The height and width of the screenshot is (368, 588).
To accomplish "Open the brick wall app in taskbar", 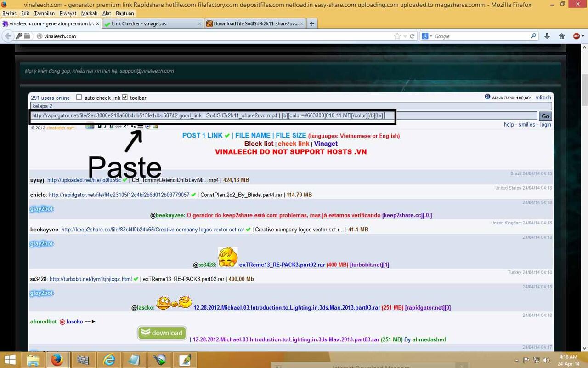I will (83, 360).
